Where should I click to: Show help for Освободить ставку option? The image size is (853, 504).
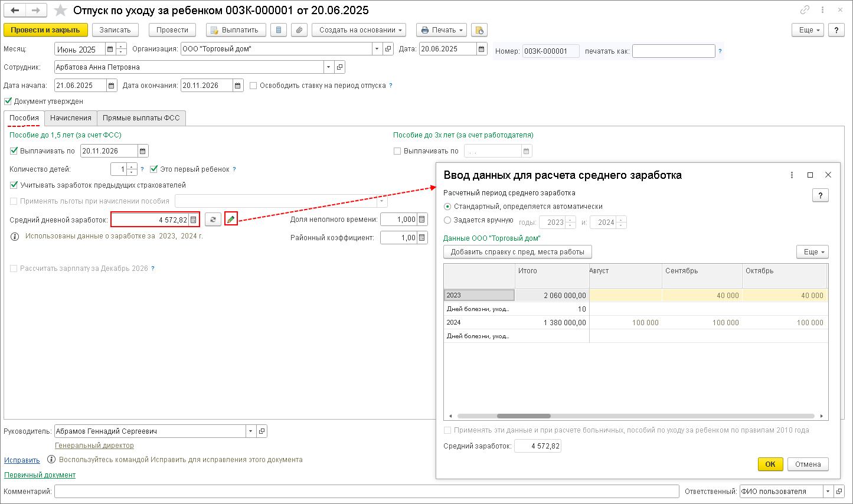(x=391, y=86)
